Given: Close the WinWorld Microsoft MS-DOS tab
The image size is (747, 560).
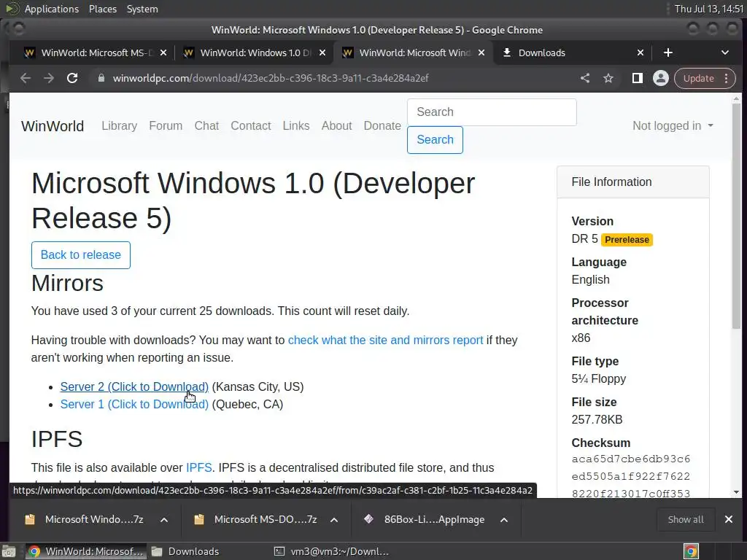Looking at the screenshot, I should coord(163,52).
